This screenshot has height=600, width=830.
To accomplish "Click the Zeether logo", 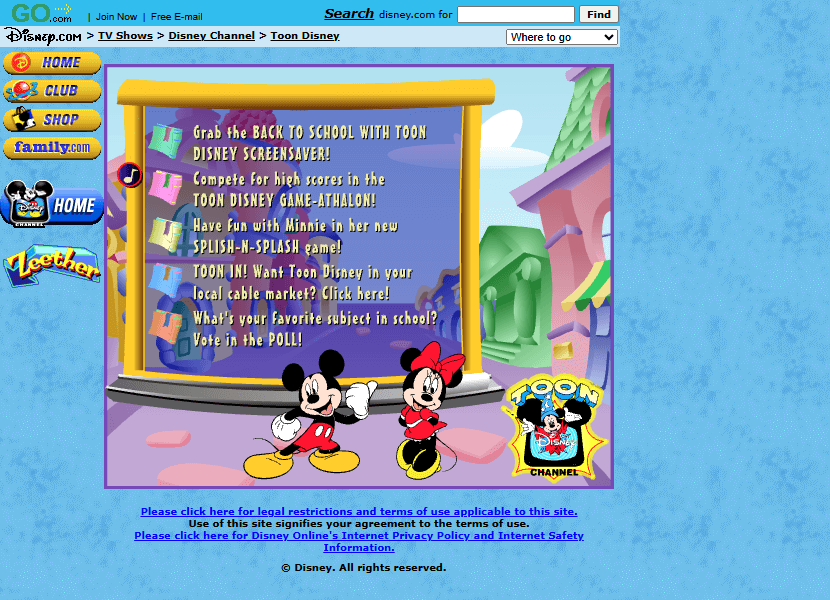I will coord(51,265).
